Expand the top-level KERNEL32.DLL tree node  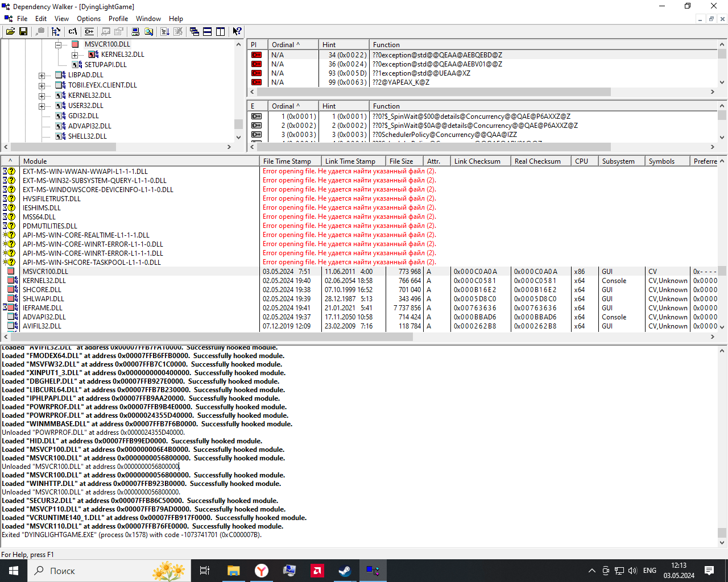point(42,95)
